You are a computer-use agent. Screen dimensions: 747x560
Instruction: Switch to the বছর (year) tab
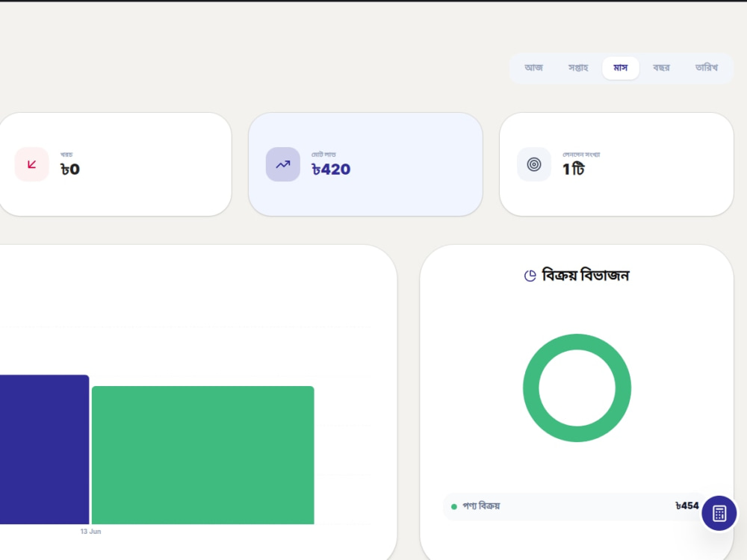[x=661, y=68]
